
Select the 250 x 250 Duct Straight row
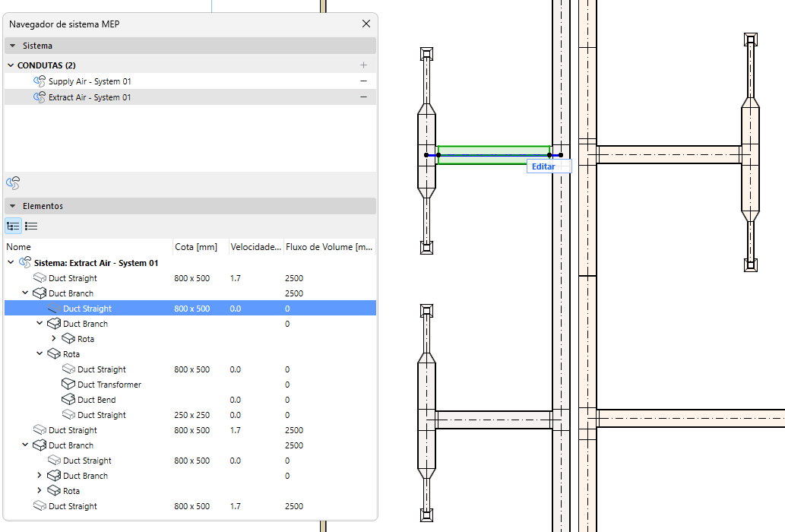(x=102, y=415)
